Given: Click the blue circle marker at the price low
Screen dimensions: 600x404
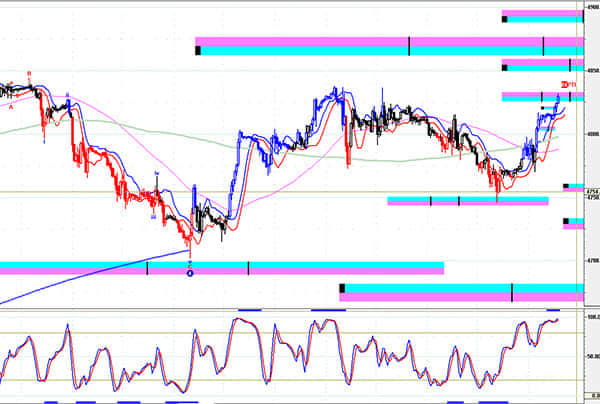Looking at the screenshot, I should [x=190, y=273].
